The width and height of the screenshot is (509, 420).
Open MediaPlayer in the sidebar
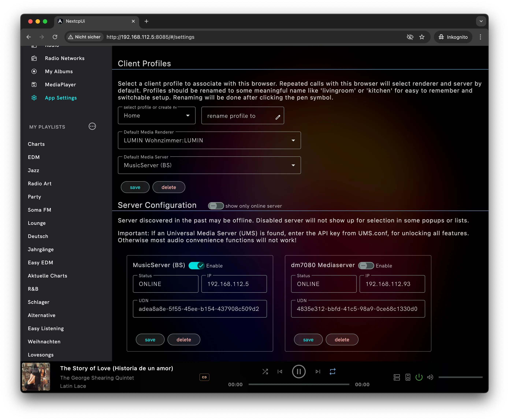click(x=61, y=85)
